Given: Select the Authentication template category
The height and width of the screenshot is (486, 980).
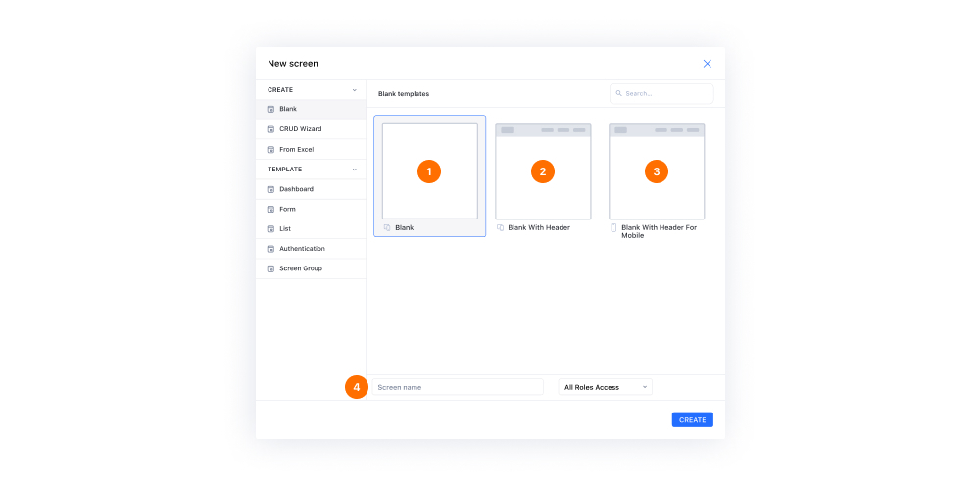Looking at the screenshot, I should tap(311, 249).
